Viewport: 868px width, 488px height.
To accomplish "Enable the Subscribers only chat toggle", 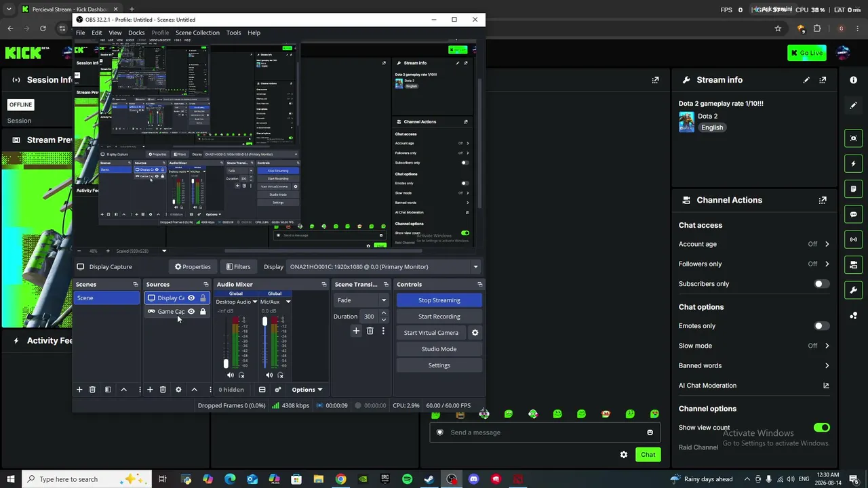I will coord(821,284).
